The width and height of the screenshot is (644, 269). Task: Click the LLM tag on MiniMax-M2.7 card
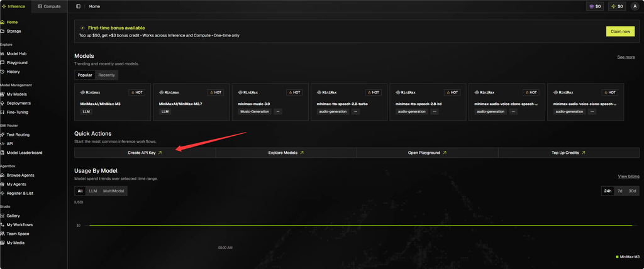click(165, 112)
